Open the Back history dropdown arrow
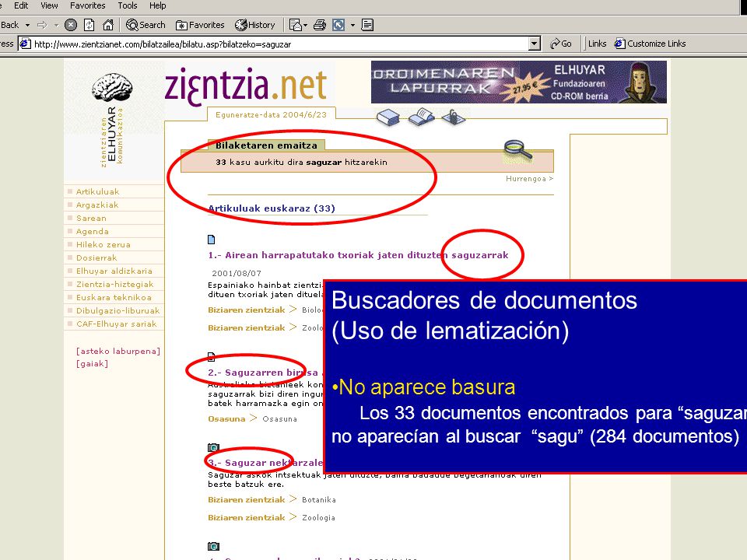This screenshot has width=747, height=560. (x=27, y=25)
